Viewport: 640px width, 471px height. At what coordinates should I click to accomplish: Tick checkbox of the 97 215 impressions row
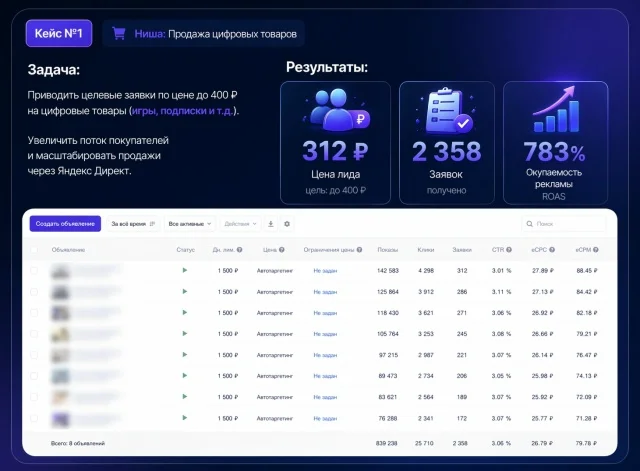click(x=34, y=355)
